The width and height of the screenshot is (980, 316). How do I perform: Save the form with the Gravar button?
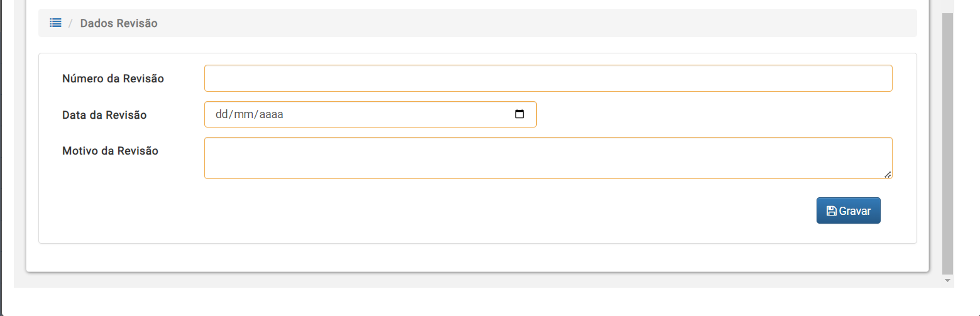(849, 211)
